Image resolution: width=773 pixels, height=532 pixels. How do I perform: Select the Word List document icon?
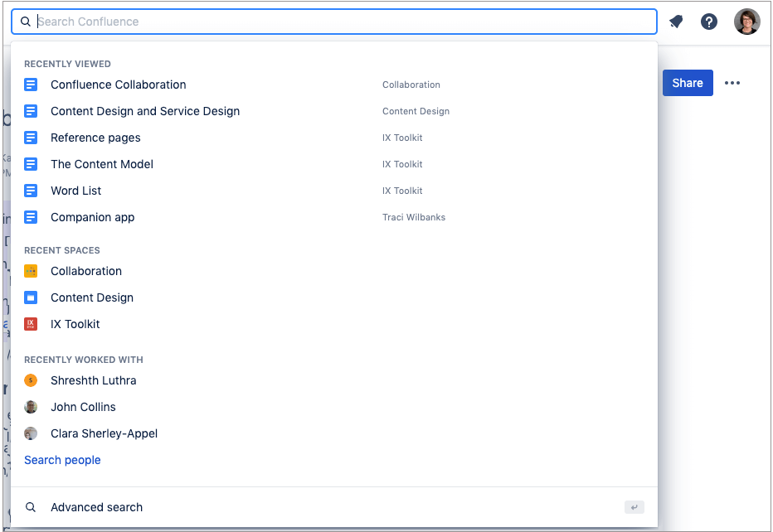[31, 190]
